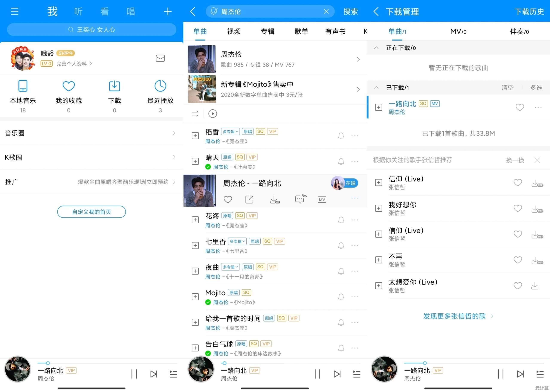Viewport: 550px width, 392px height.
Task: Expand 多专辑 dropdown for 夜曲
Action: [230, 267]
